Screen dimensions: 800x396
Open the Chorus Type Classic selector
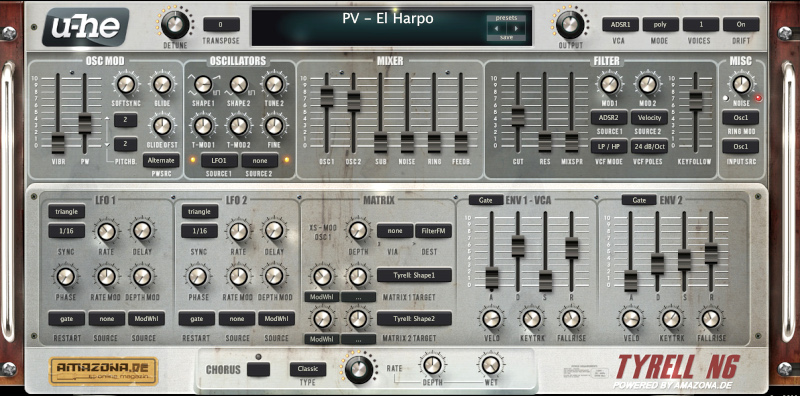click(x=308, y=369)
